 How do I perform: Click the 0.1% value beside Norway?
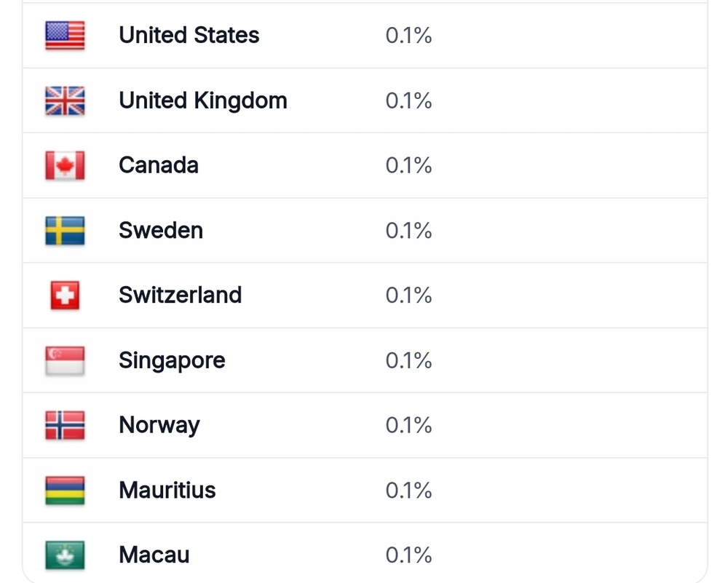(408, 425)
